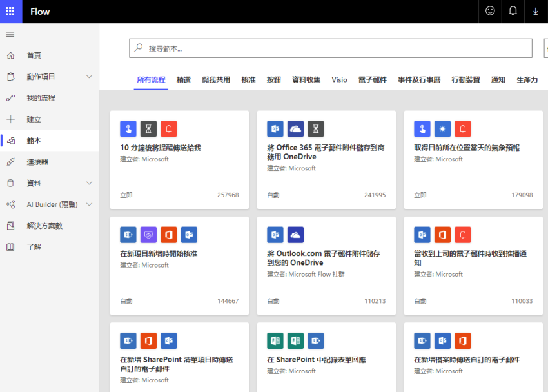Click hourglass delay icon on 10 分鐘後 card
This screenshot has width=548, height=392.
[148, 129]
